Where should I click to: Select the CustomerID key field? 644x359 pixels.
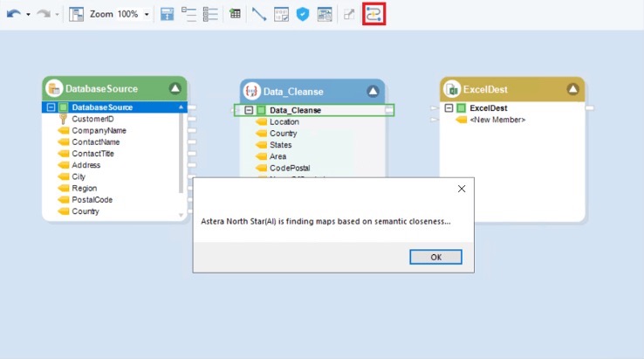pyautogui.click(x=92, y=119)
